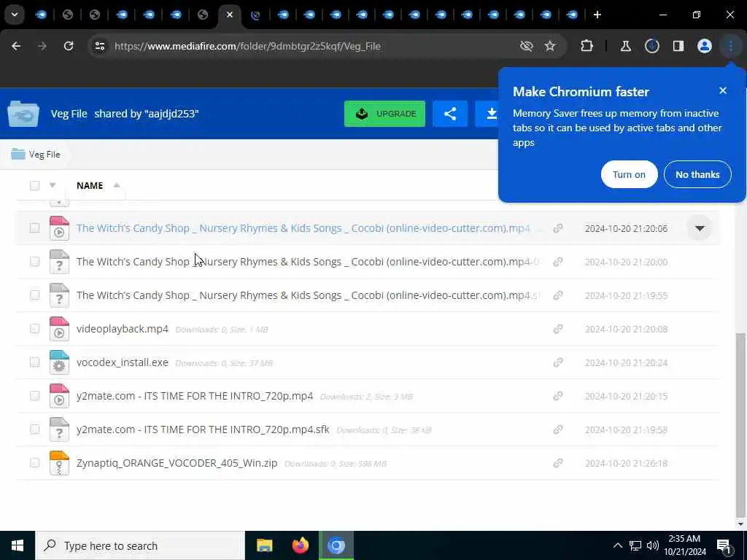Viewport: 747px width, 560px height.
Task: Click the green UPGRADE button
Action: coord(384,114)
